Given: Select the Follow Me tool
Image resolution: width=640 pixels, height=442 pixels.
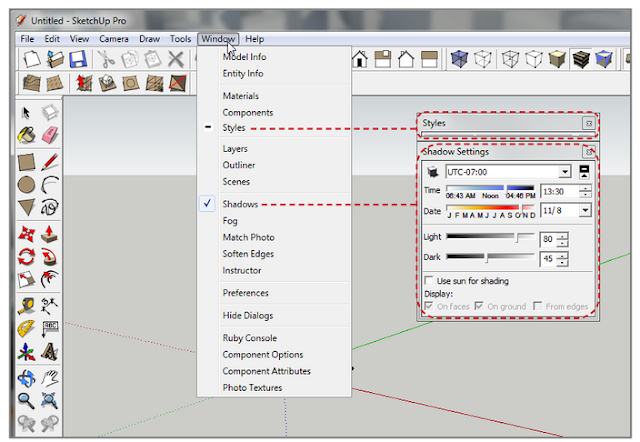Looking at the screenshot, I should pos(49,257).
